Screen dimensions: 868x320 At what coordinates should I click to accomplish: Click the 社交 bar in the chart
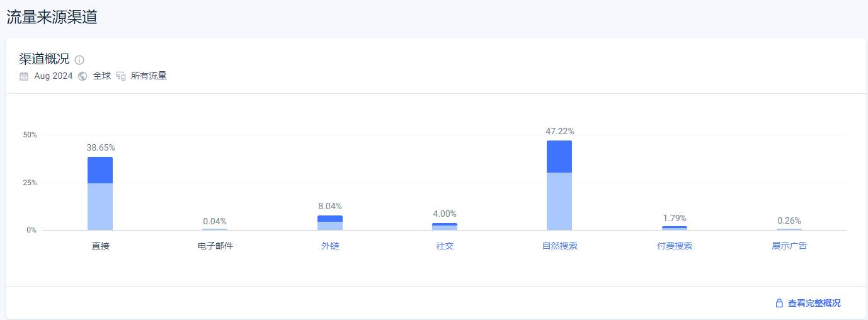[445, 227]
